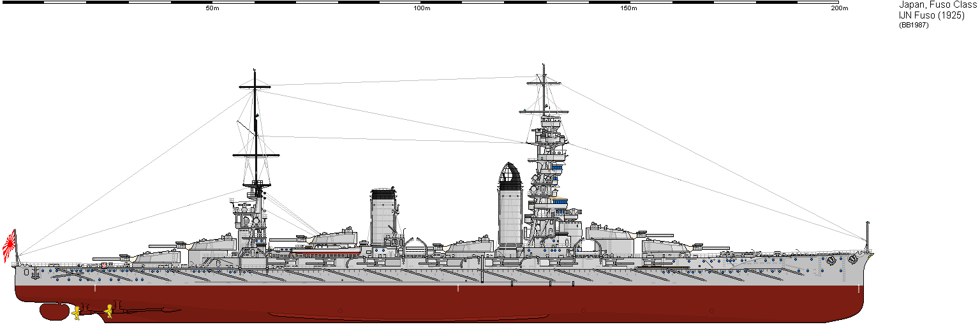Click the shorter aft funnel with black top
This screenshot has height=334, width=980.
coord(383,217)
